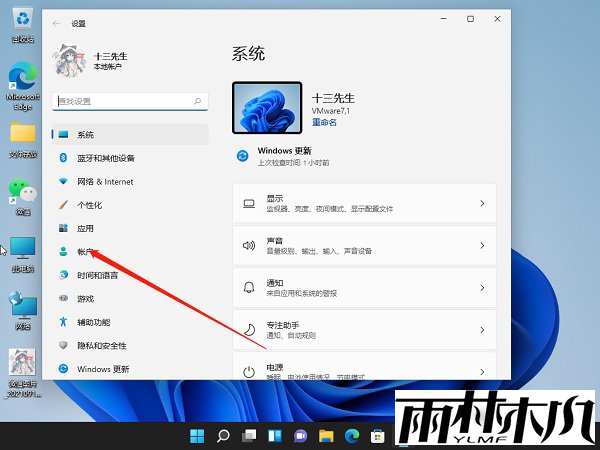The height and width of the screenshot is (450, 600).
Task: Open 辅助功能 settings
Action: click(130, 322)
